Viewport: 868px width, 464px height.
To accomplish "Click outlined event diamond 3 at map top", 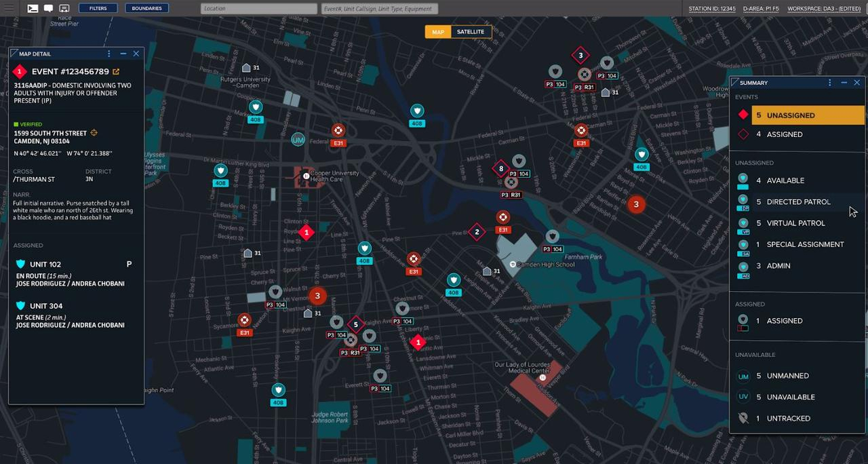I will (x=580, y=55).
